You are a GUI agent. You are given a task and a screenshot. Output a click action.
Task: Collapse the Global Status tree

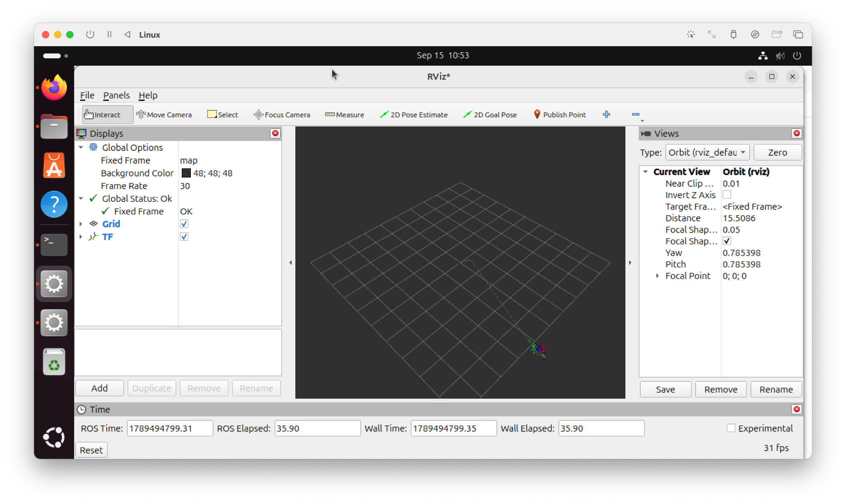(x=81, y=198)
